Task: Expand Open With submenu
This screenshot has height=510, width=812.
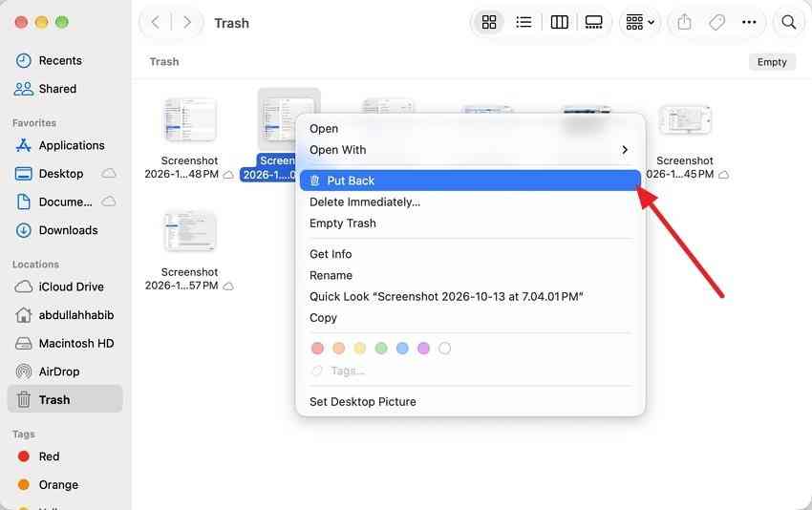Action: click(x=470, y=150)
